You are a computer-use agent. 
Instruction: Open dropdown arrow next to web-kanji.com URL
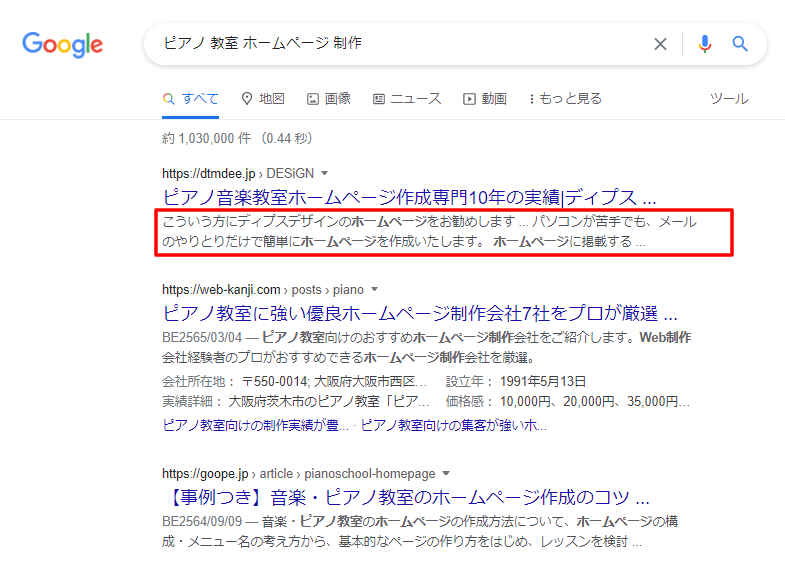(x=374, y=289)
